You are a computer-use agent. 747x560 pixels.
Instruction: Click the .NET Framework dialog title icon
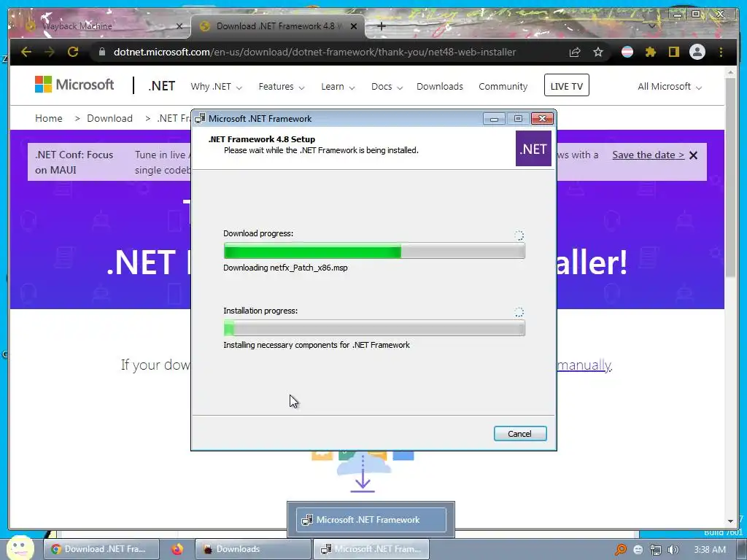pyautogui.click(x=200, y=119)
